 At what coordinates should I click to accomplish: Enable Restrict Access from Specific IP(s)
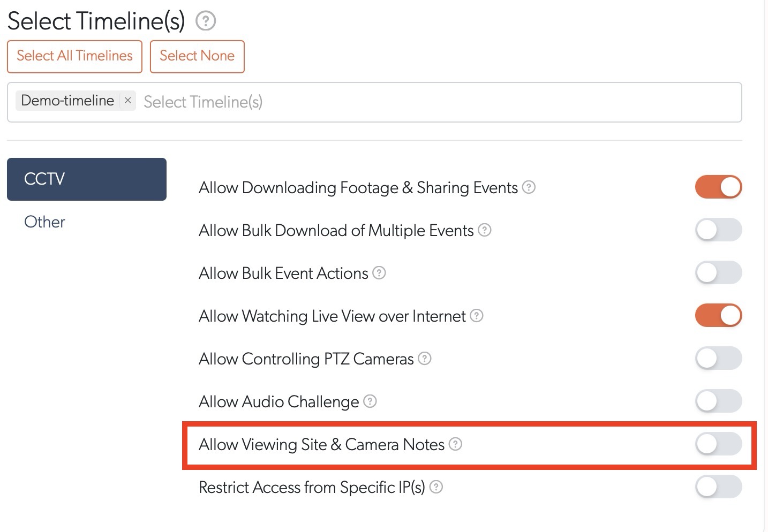point(718,487)
